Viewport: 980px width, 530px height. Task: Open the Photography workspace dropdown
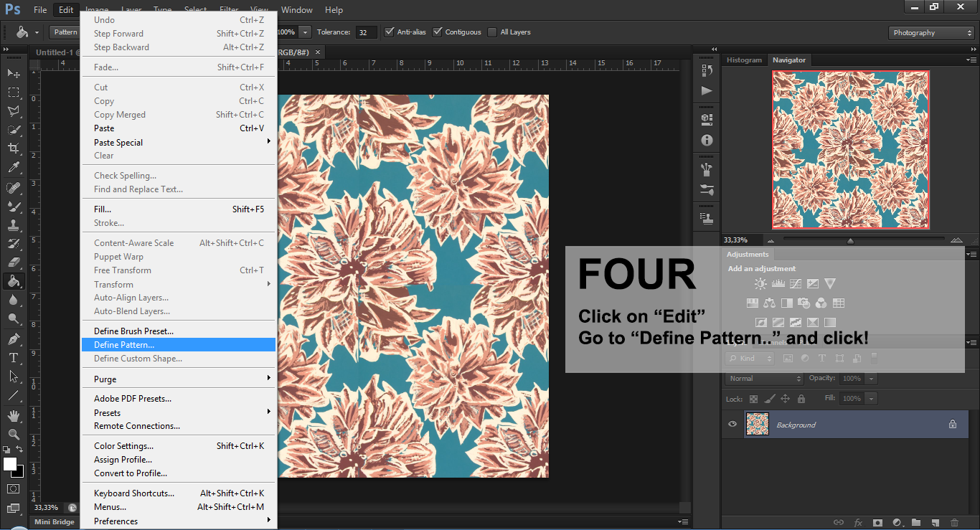tap(931, 33)
